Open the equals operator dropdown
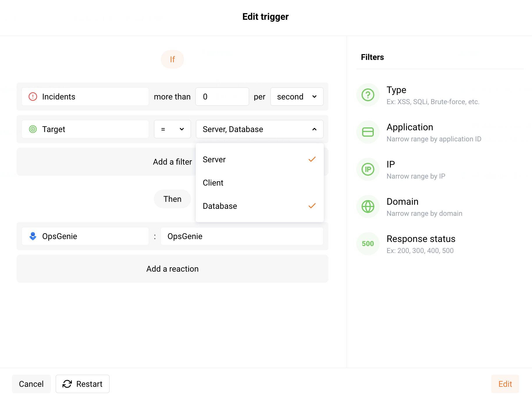532x399 pixels. tap(172, 129)
